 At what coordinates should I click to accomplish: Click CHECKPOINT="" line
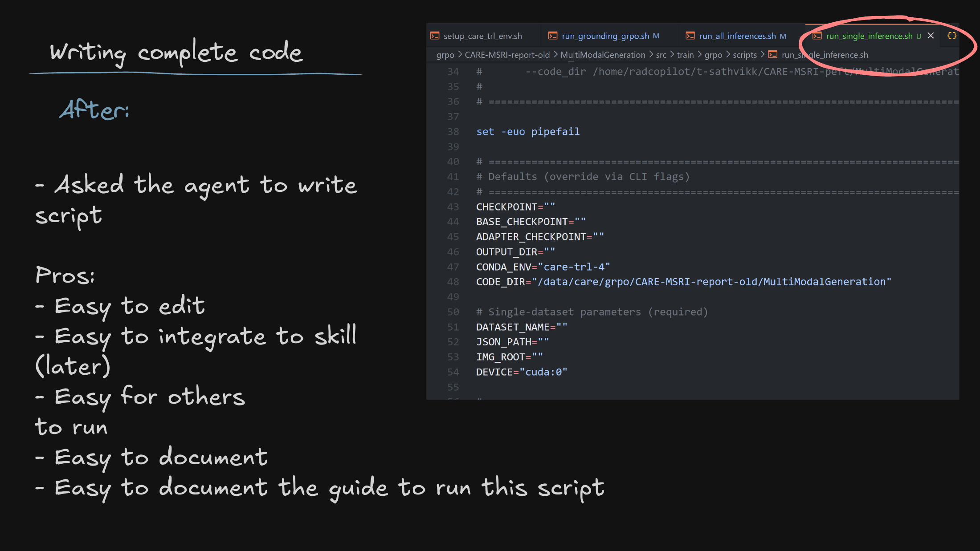tap(515, 207)
